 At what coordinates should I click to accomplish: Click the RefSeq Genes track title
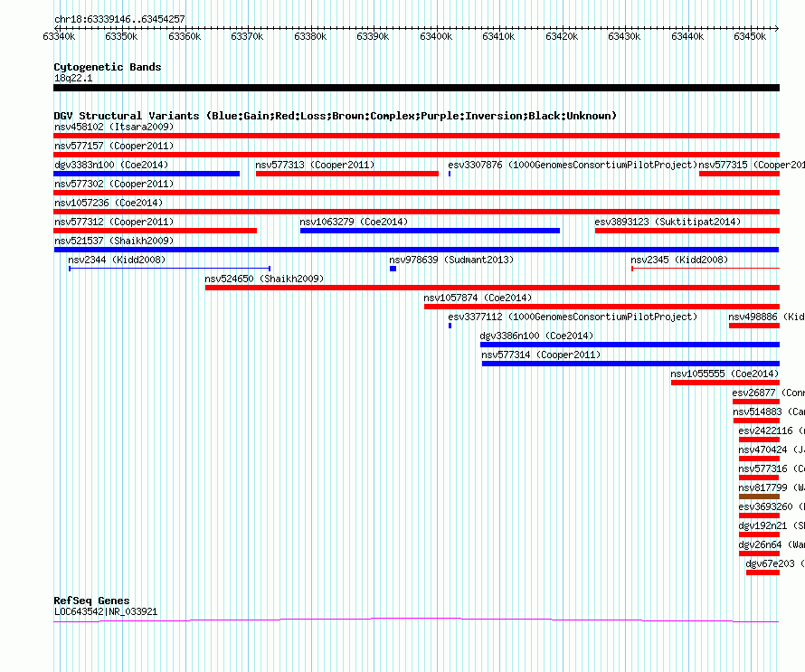[91, 601]
